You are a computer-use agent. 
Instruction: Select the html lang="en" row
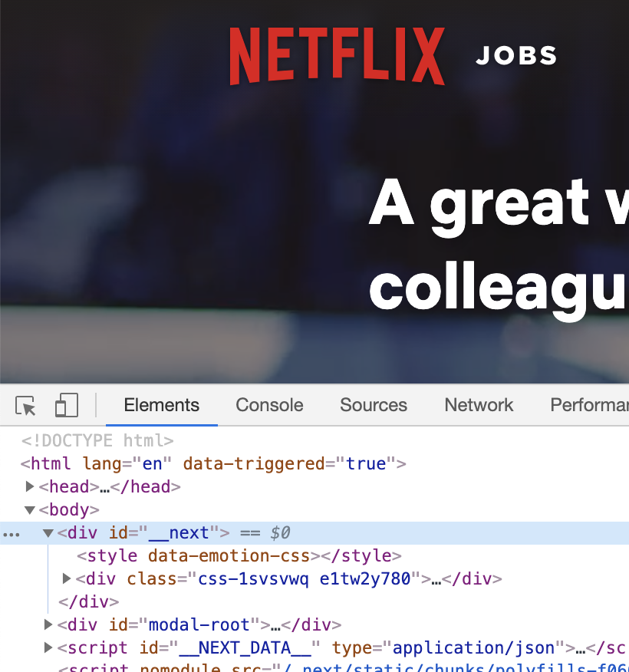coord(213,463)
